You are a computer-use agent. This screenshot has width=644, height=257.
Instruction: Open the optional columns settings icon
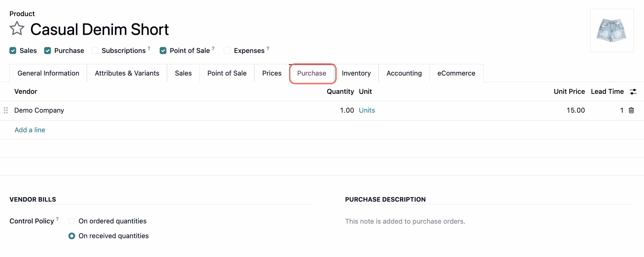633,92
